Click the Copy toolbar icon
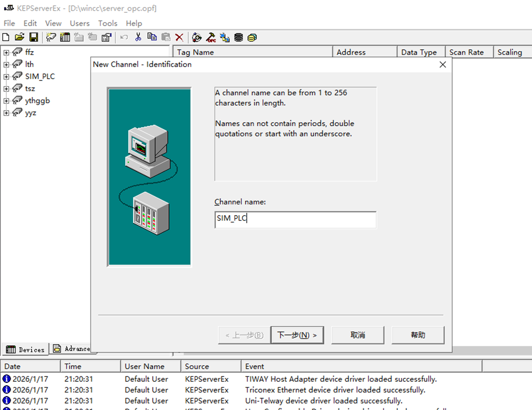This screenshot has width=532, height=410. (152, 37)
